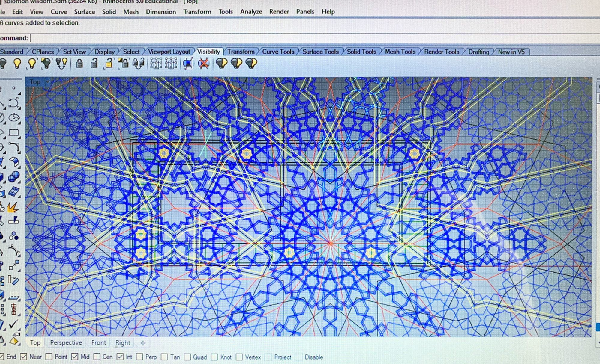Click the Group objects circles icon
This screenshot has width=600, height=364.
click(13, 236)
